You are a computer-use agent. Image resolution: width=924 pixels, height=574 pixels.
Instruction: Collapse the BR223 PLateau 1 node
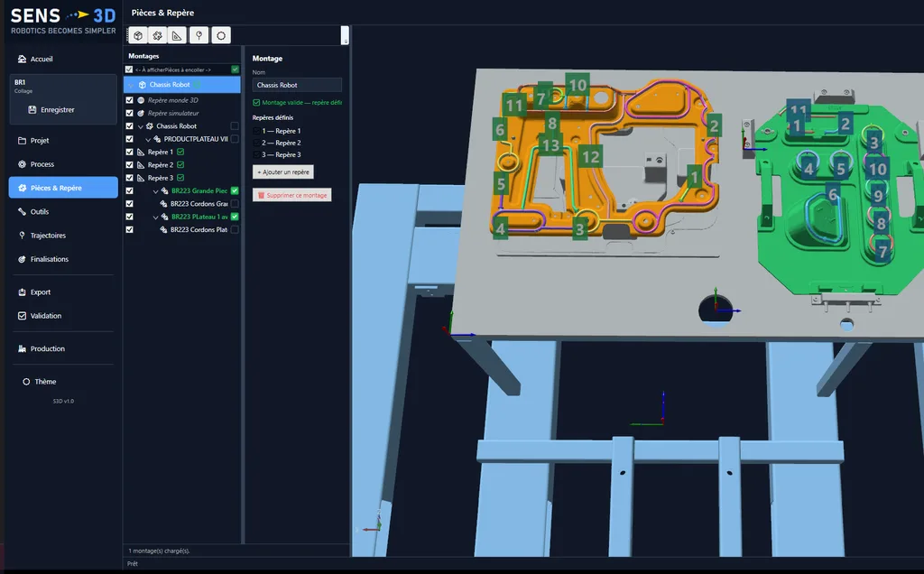(155, 217)
